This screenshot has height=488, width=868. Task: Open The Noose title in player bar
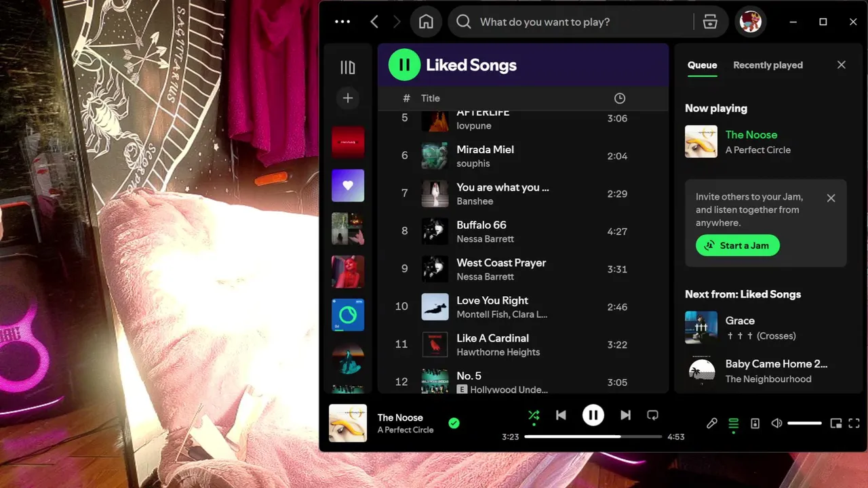click(x=400, y=418)
